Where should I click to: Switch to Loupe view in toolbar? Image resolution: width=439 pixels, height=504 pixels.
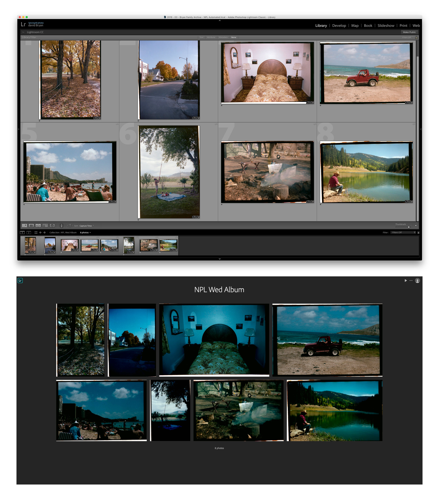click(x=31, y=226)
